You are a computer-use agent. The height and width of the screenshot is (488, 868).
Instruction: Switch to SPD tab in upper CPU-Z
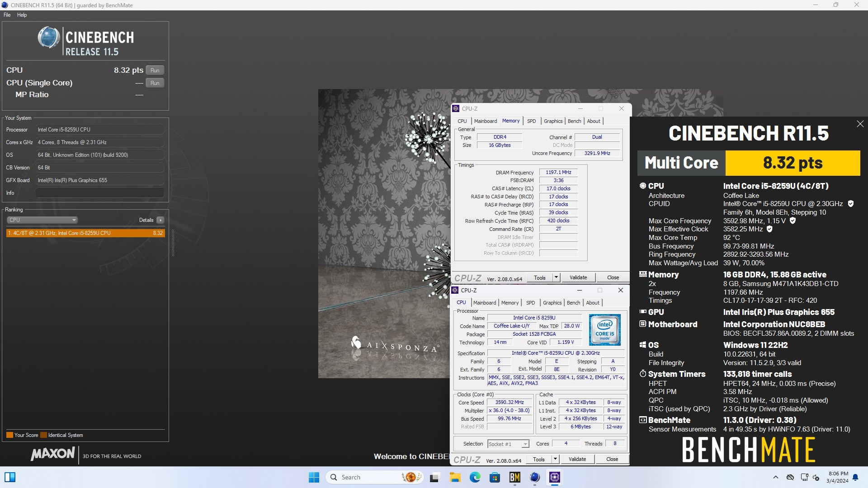532,121
